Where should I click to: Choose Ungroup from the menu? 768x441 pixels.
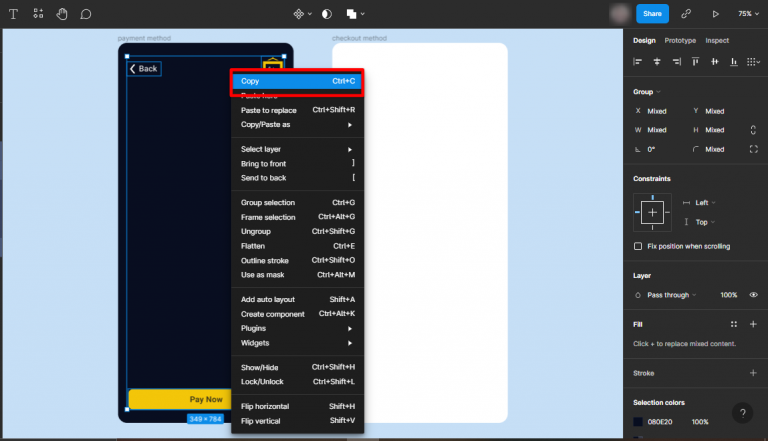pyautogui.click(x=297, y=231)
